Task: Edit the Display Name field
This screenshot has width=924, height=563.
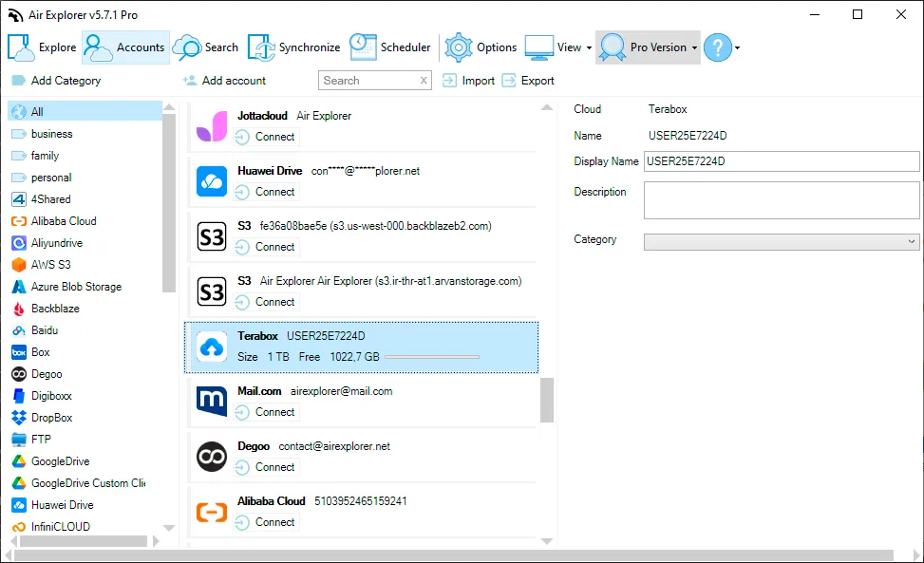Action: 782,161
